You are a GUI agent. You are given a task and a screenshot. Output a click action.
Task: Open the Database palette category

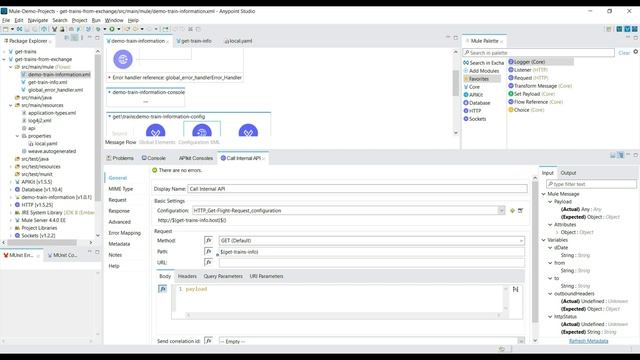coord(476,103)
